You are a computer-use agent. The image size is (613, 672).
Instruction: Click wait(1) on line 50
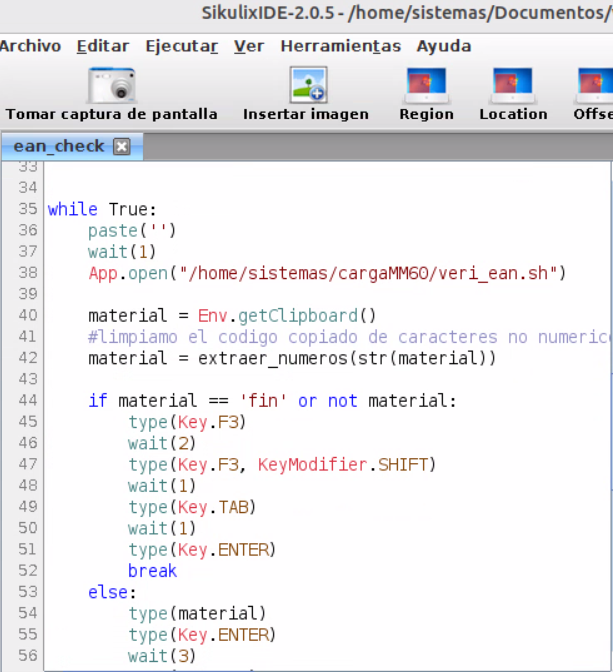tap(162, 528)
